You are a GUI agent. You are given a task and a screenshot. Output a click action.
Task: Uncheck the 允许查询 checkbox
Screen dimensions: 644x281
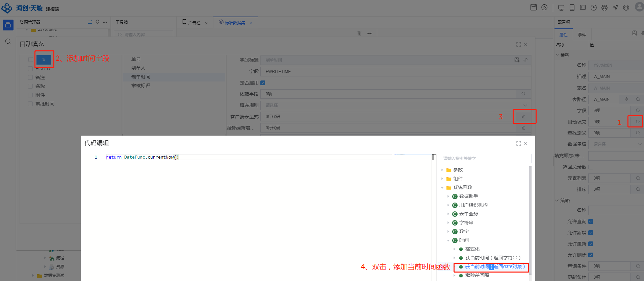591,221
